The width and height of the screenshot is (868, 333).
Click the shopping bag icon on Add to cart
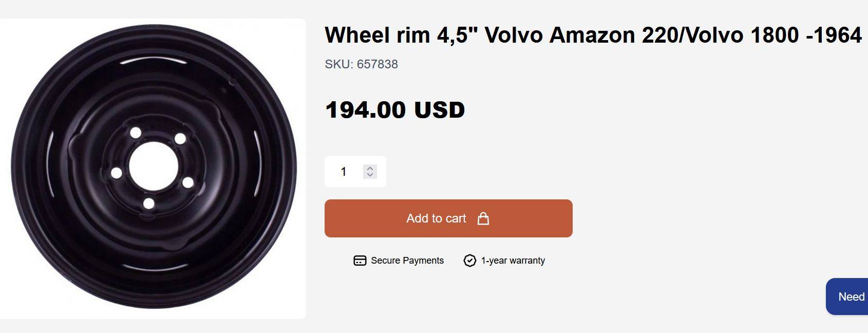(483, 218)
